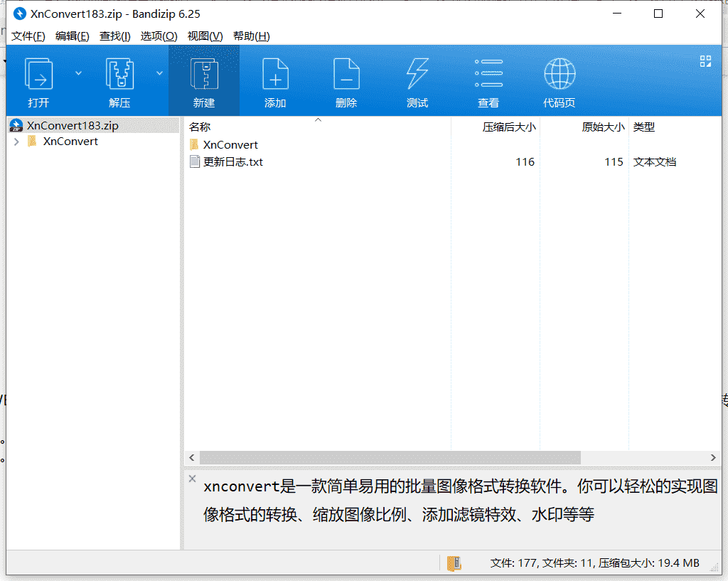Screen dimensions: 728x581
Task: Click the XnConvert folder icon in tree
Action: tap(32, 142)
